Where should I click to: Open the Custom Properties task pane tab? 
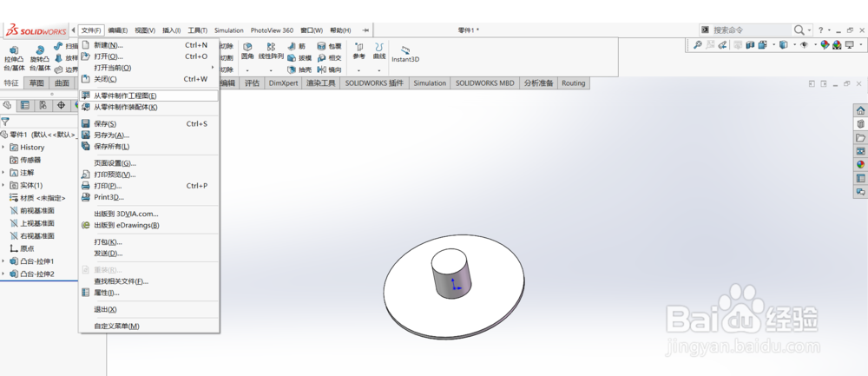(860, 178)
